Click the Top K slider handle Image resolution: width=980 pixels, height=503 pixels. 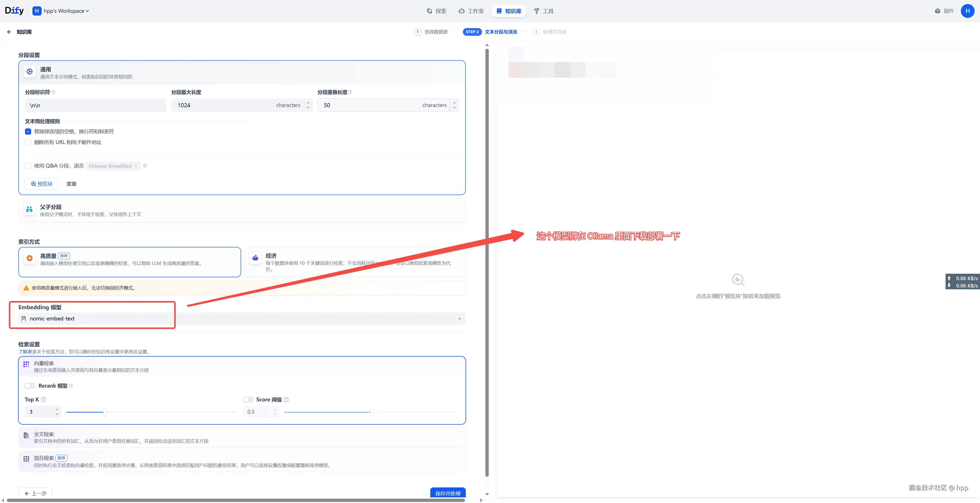[105, 412]
